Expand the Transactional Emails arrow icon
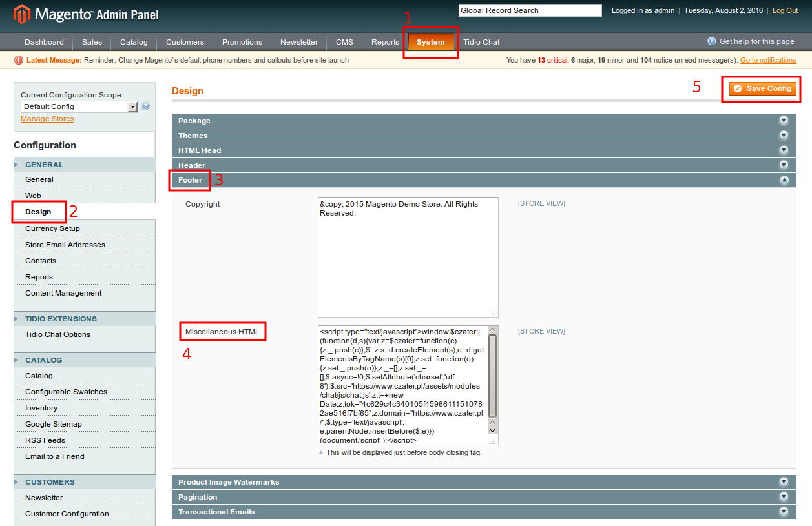Image resolution: width=812 pixels, height=526 pixels. pos(784,512)
